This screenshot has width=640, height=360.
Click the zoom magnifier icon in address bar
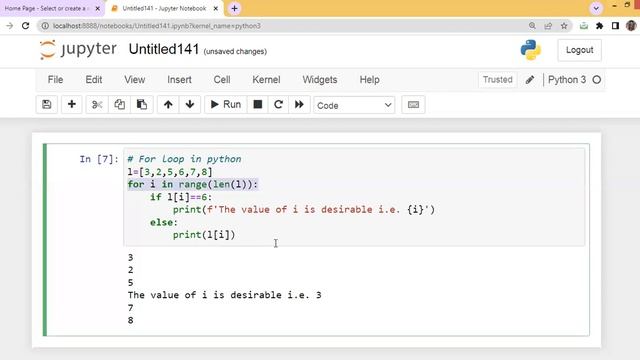point(532,26)
